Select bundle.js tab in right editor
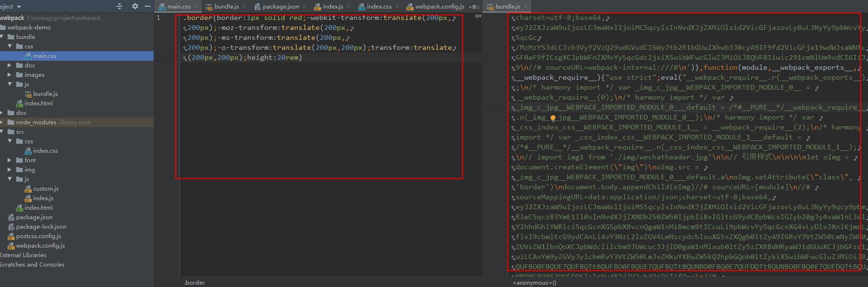The height and width of the screenshot is (287, 868). point(508,6)
